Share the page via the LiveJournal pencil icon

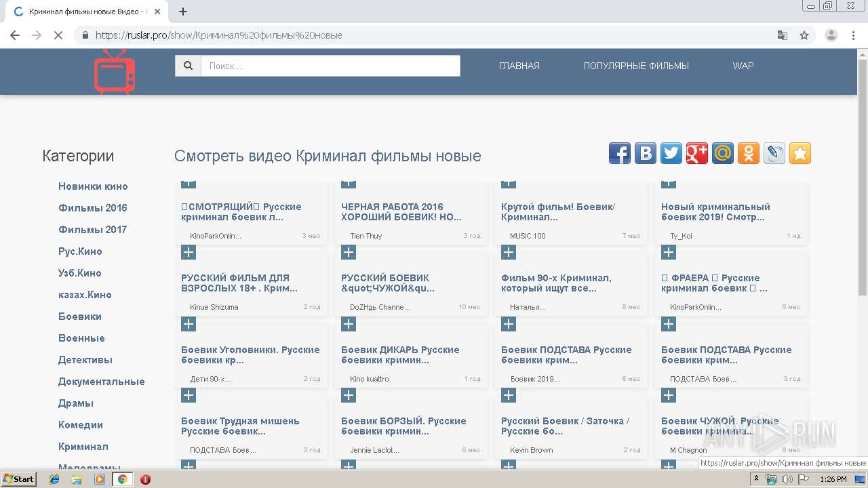click(774, 154)
